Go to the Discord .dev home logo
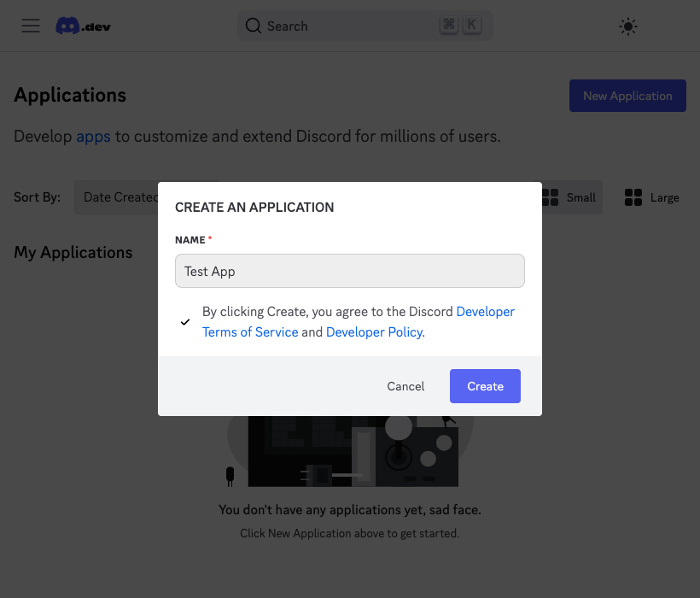 [83, 26]
